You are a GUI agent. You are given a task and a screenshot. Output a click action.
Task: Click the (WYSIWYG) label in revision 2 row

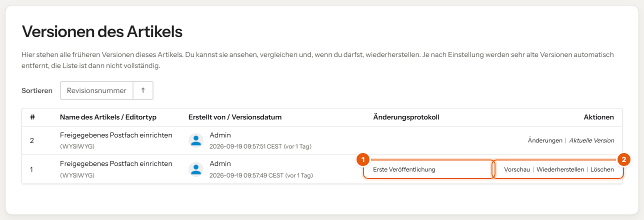click(77, 147)
